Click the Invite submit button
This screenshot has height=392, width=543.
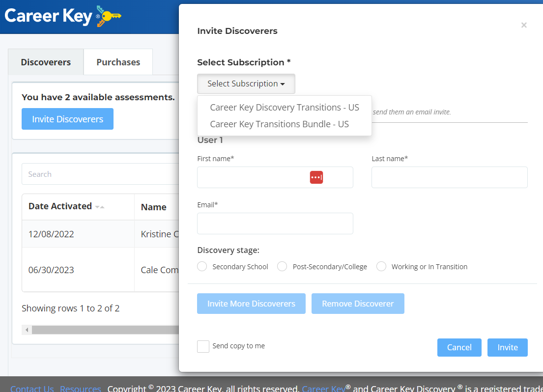coord(507,347)
